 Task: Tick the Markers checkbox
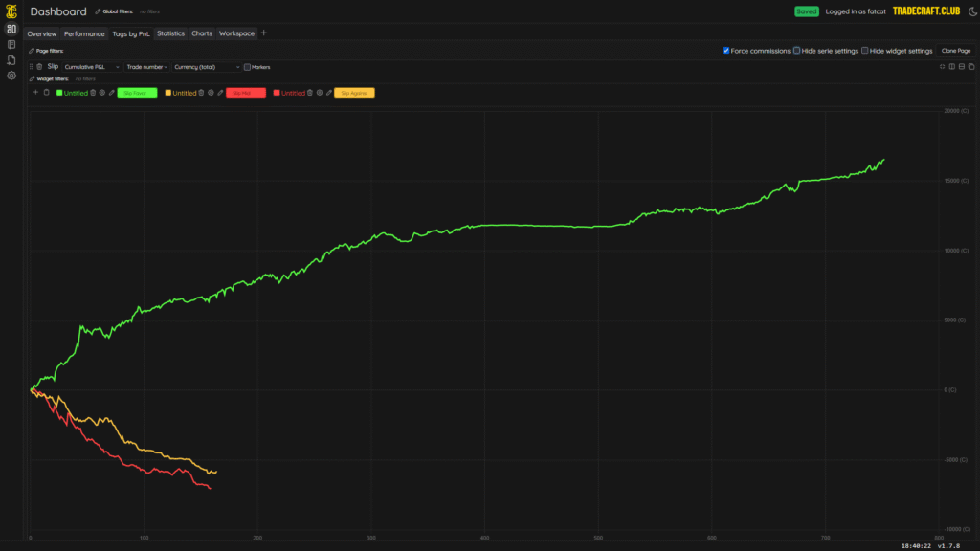pyautogui.click(x=247, y=67)
